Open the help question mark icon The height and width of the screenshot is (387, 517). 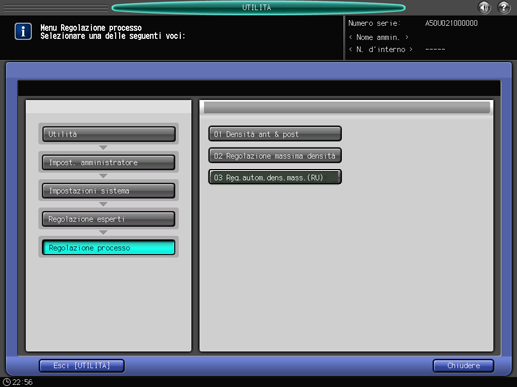(x=504, y=7)
